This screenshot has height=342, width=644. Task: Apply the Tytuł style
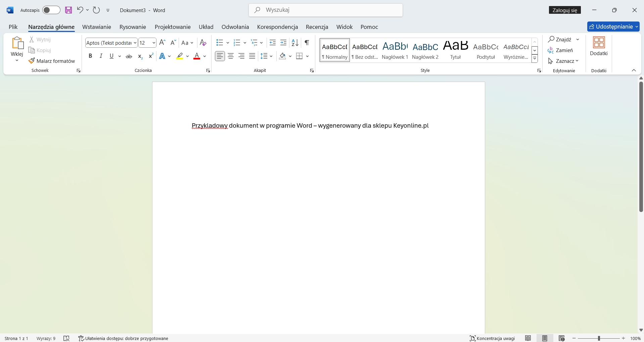click(x=455, y=50)
